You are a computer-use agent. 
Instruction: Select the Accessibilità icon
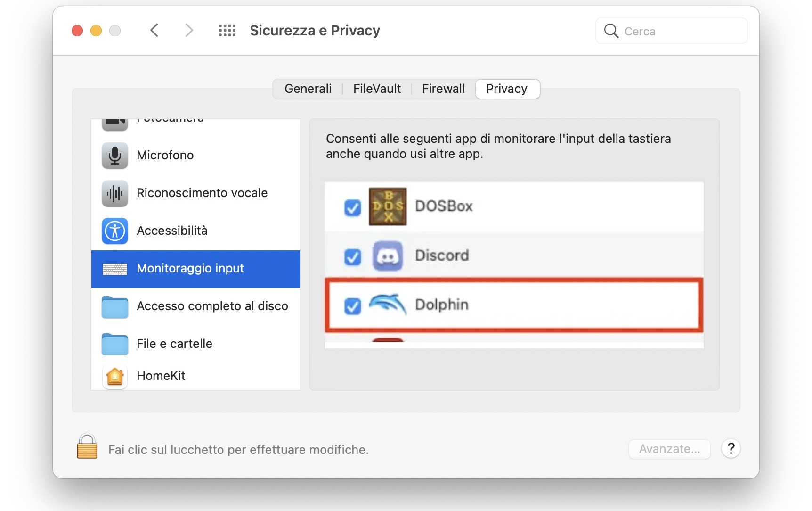click(x=114, y=231)
